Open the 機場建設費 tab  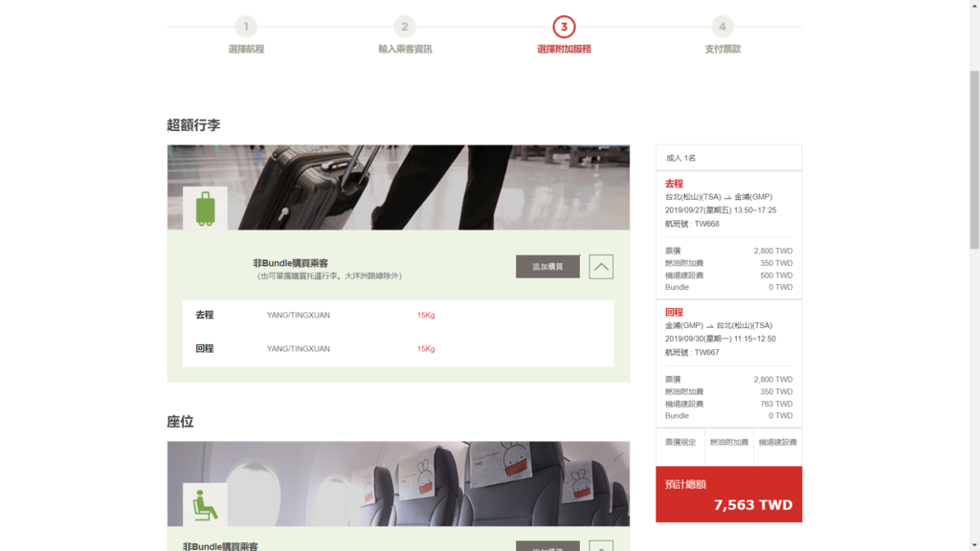coord(777,442)
